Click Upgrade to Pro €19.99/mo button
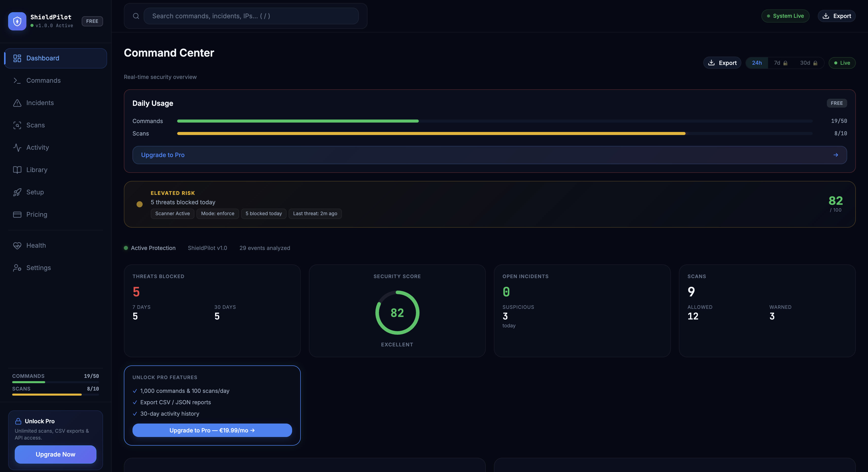 tap(212, 430)
